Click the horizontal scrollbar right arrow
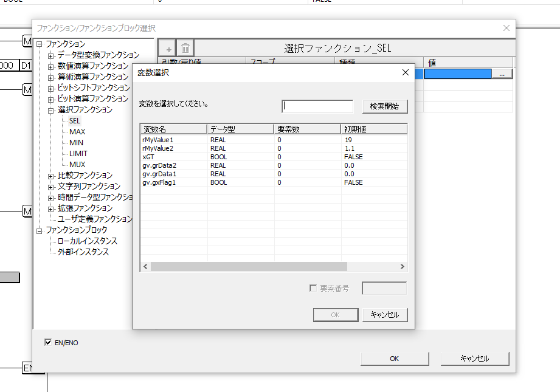560x392 pixels. point(402,267)
